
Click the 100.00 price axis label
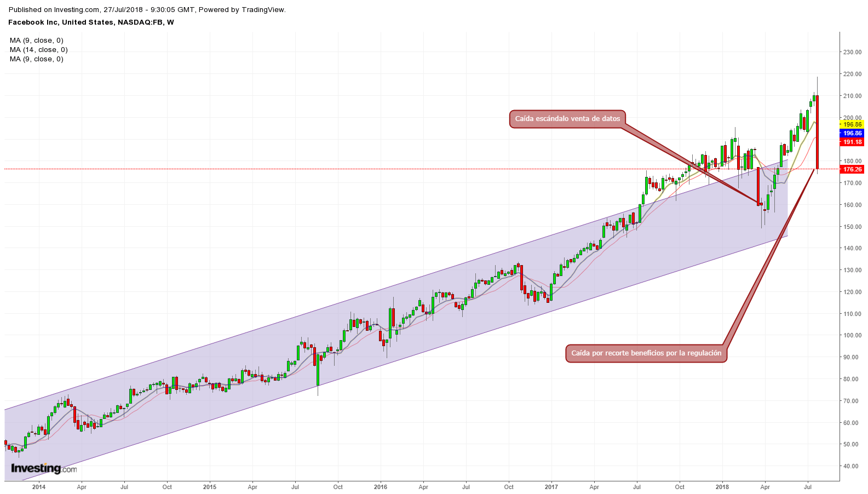tap(852, 336)
